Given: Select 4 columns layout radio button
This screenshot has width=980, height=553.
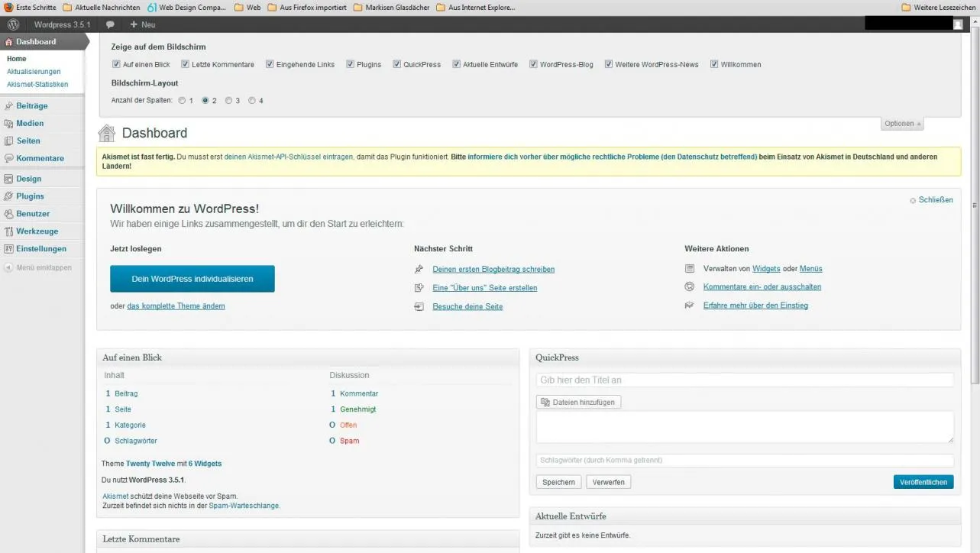Looking at the screenshot, I should pyautogui.click(x=252, y=100).
